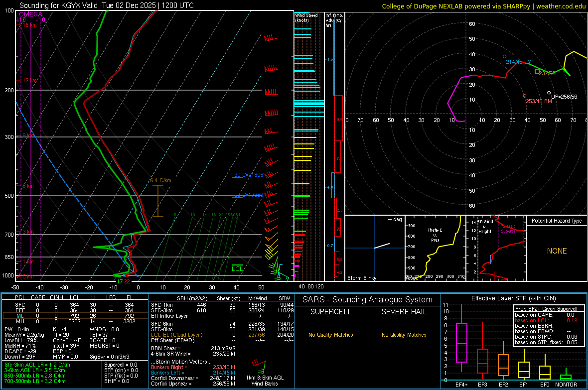Viewport: 588px width, 390px height.
Task: Click the Inf. Temp. Adv. header
Action: point(334,20)
